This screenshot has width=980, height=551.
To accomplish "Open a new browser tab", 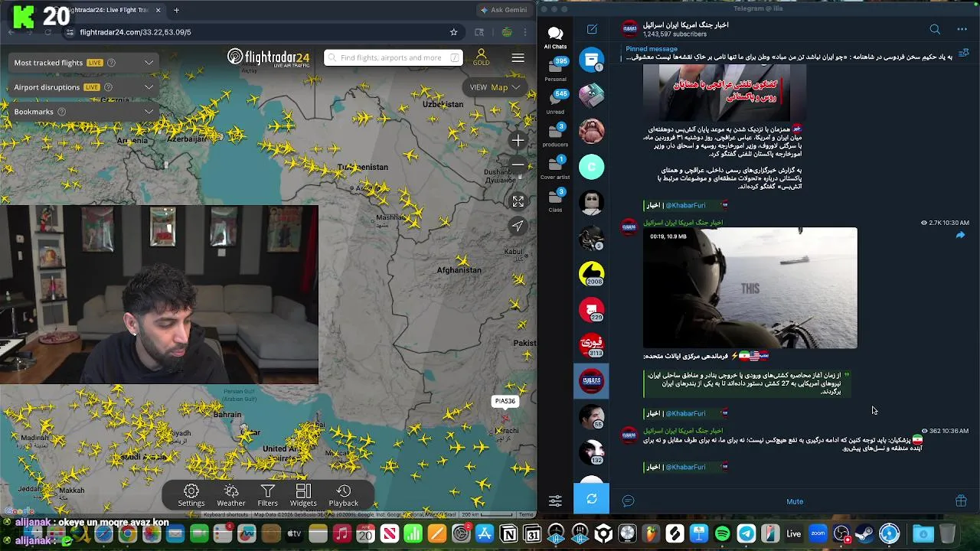I will 176,10.
